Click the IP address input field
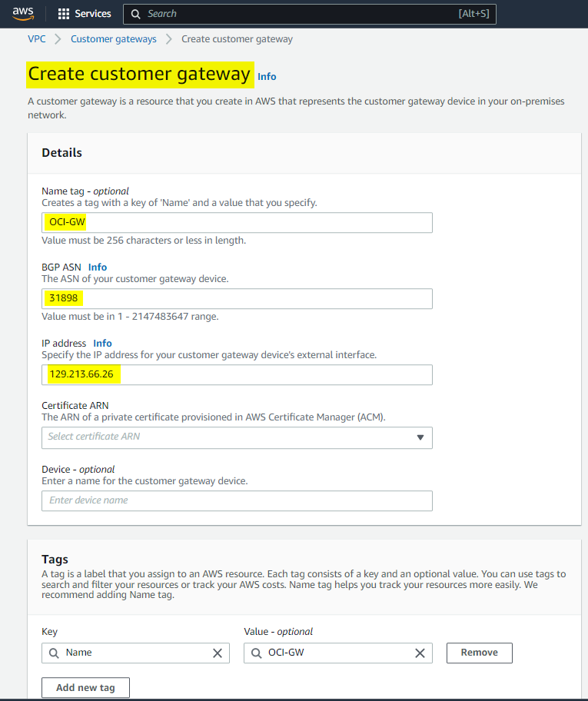The image size is (588, 701). (x=237, y=375)
